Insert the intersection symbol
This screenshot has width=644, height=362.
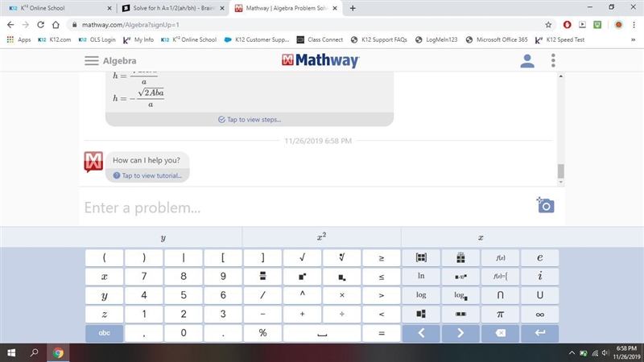pyautogui.click(x=500, y=295)
